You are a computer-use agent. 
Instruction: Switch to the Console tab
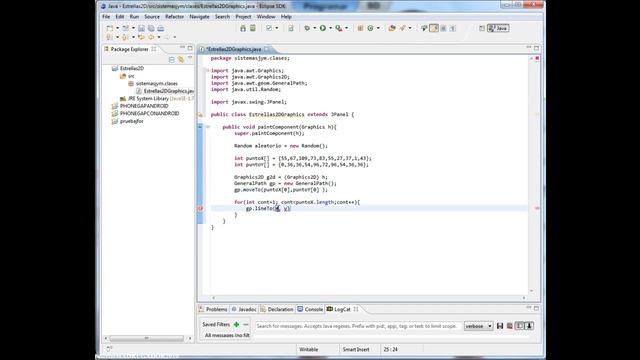pos(310,309)
